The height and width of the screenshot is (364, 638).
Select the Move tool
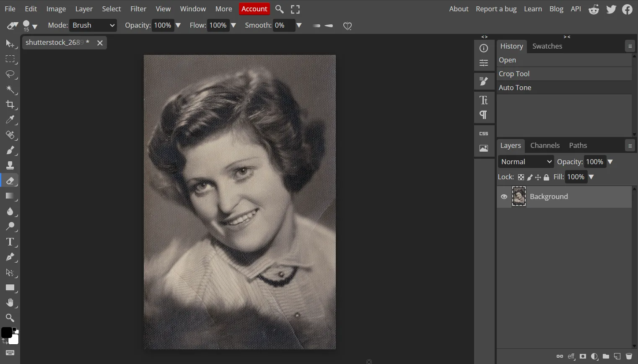click(10, 44)
